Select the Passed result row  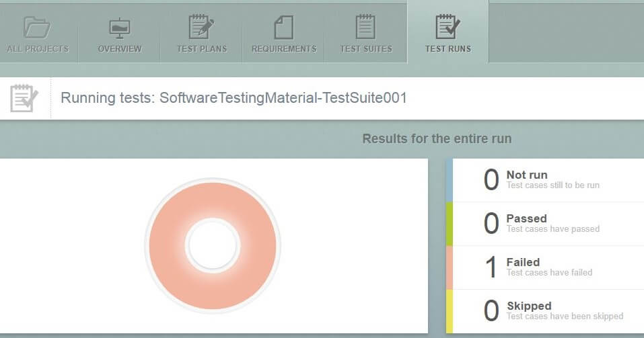click(x=545, y=224)
